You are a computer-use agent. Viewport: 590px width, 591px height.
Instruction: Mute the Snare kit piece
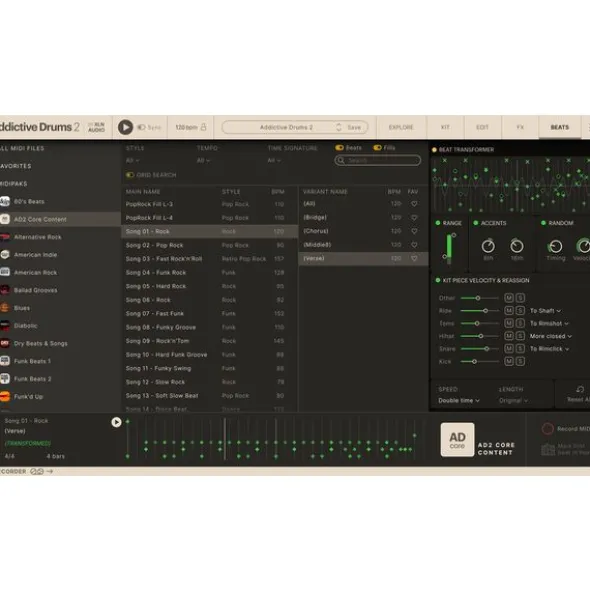coord(509,349)
